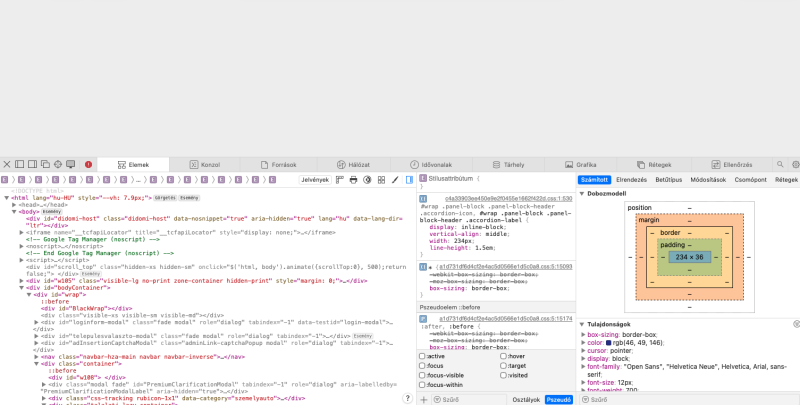The image size is (800, 405).
Task: Click the color swatch next to rgb(46, 49, 146)
Action: 608,343
